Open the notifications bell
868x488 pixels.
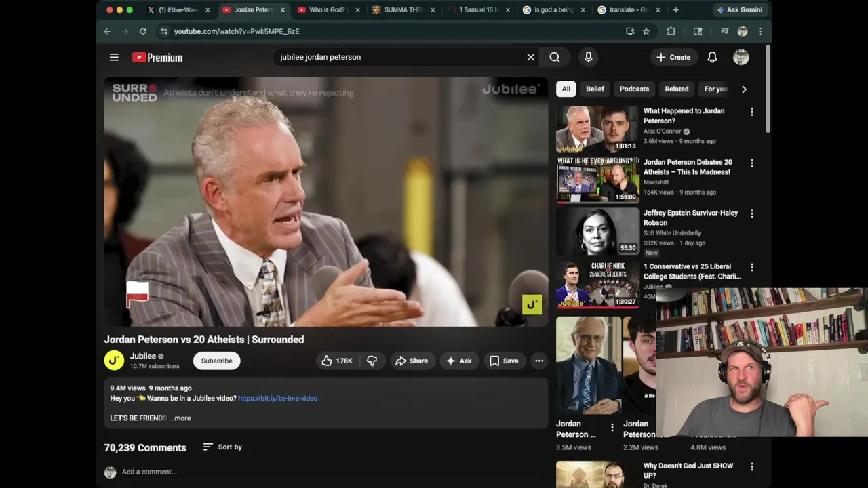712,58
